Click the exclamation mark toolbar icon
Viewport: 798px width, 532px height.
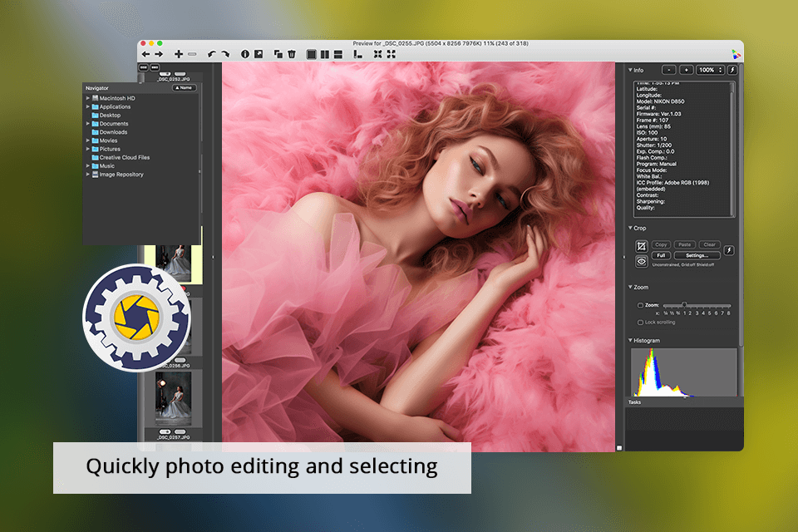(357, 54)
